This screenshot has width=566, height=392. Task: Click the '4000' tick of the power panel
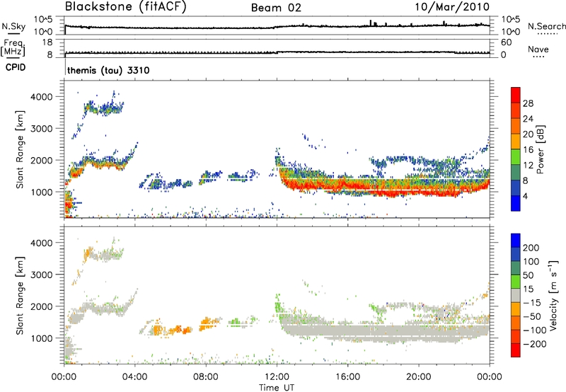click(x=42, y=97)
